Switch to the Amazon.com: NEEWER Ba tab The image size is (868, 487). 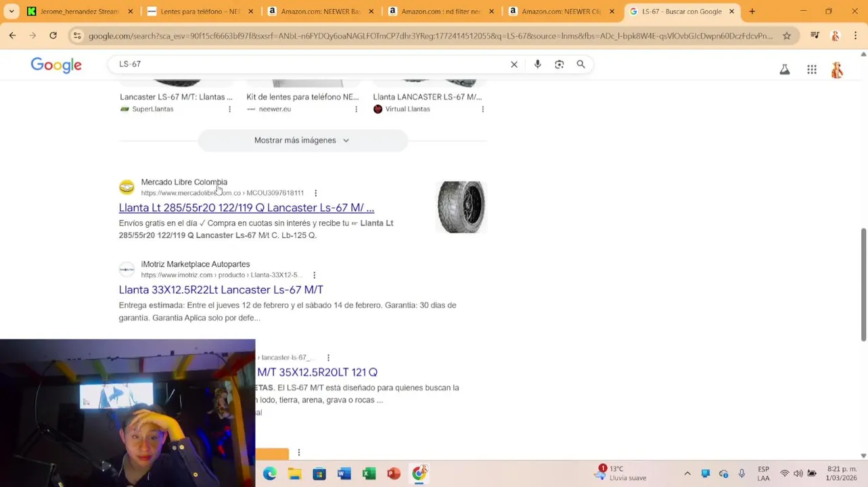pos(321,11)
